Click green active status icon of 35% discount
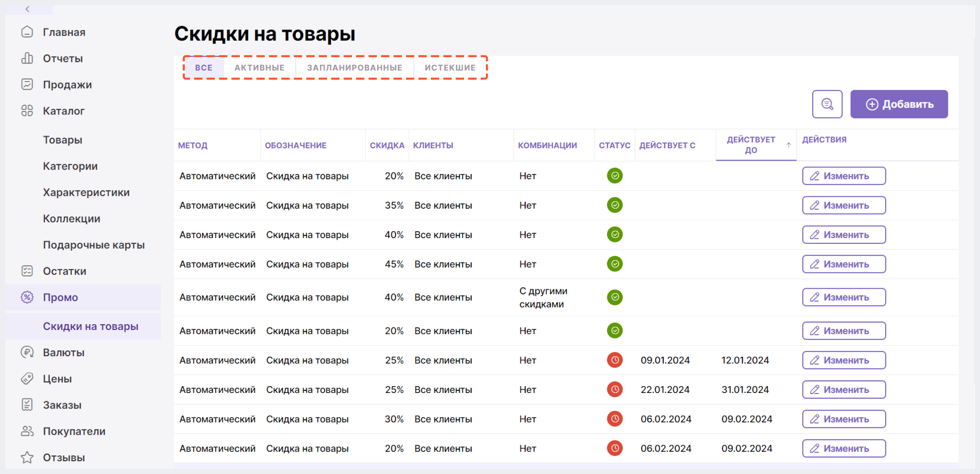Viewport: 980px width, 474px height. point(615,205)
